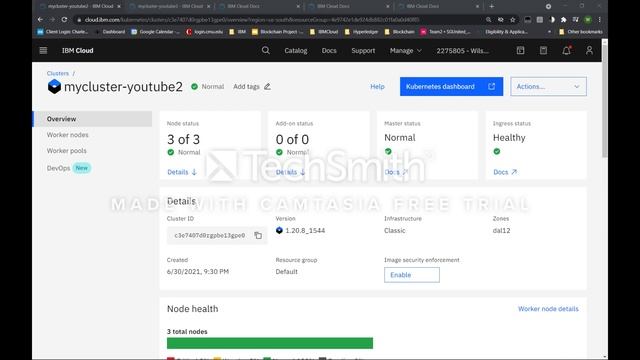
Task: Switch to the second mycluster-youtube browser tab
Action: click(x=169, y=7)
